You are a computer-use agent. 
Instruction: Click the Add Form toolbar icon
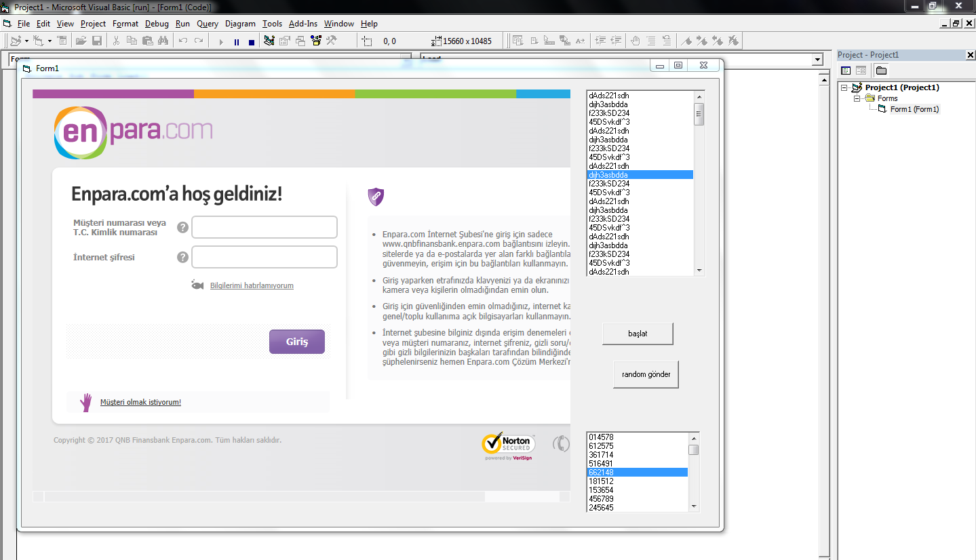(38, 41)
